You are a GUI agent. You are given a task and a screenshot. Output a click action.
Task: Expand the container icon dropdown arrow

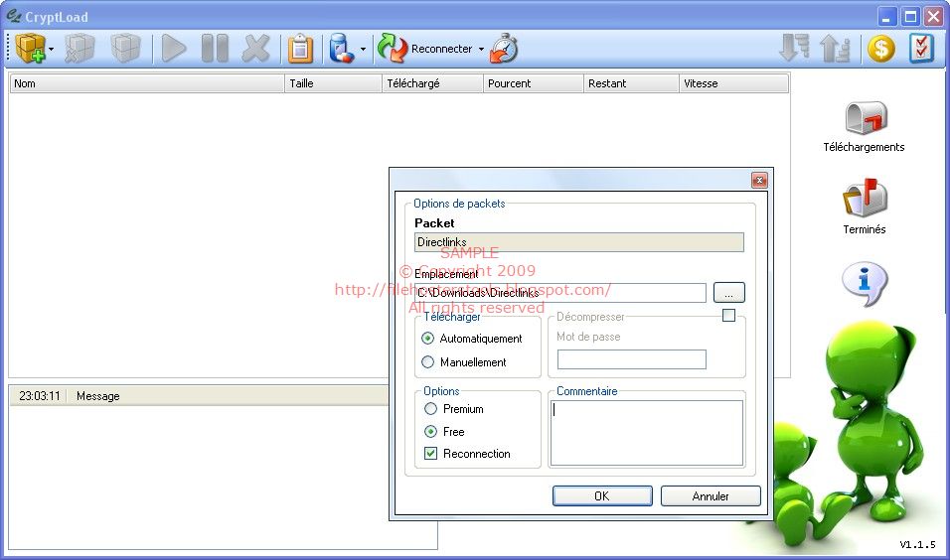(x=363, y=49)
